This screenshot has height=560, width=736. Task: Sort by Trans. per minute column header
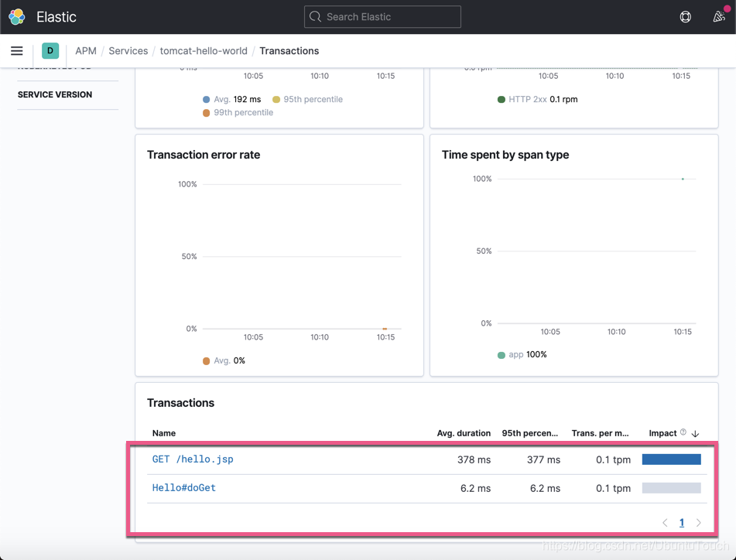[600, 433]
